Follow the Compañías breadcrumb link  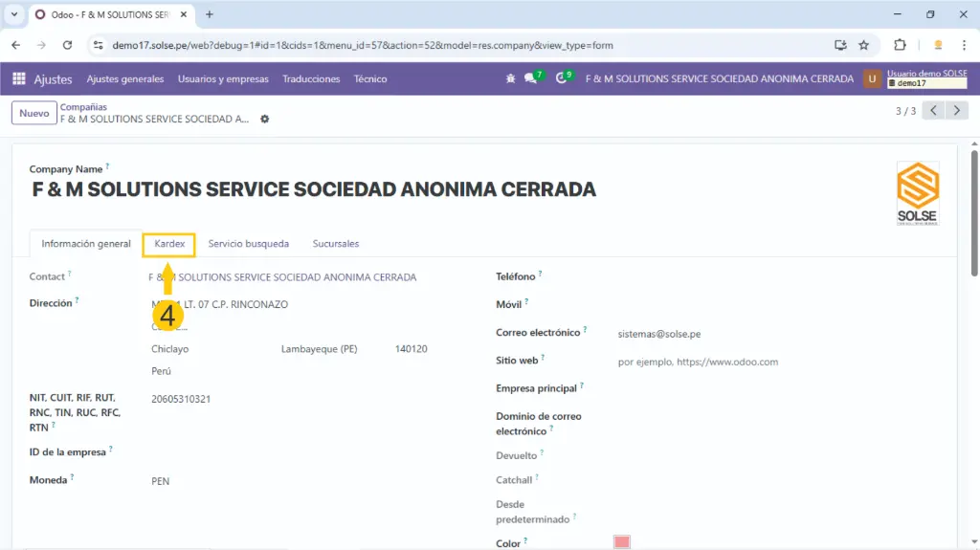[83, 107]
